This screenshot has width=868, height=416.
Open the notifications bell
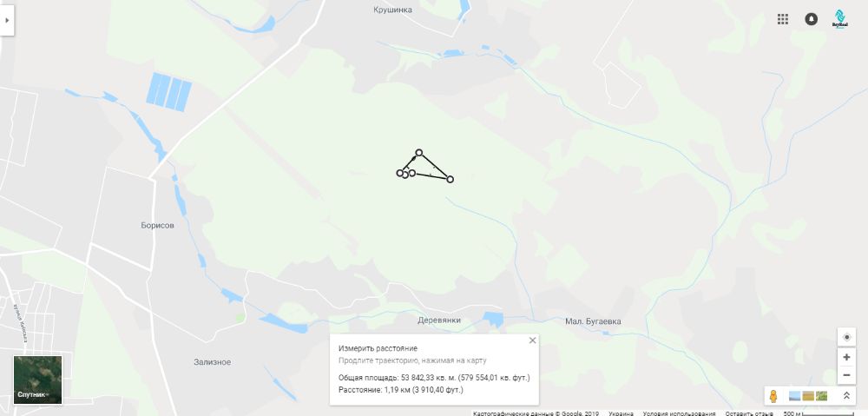pyautogui.click(x=811, y=19)
